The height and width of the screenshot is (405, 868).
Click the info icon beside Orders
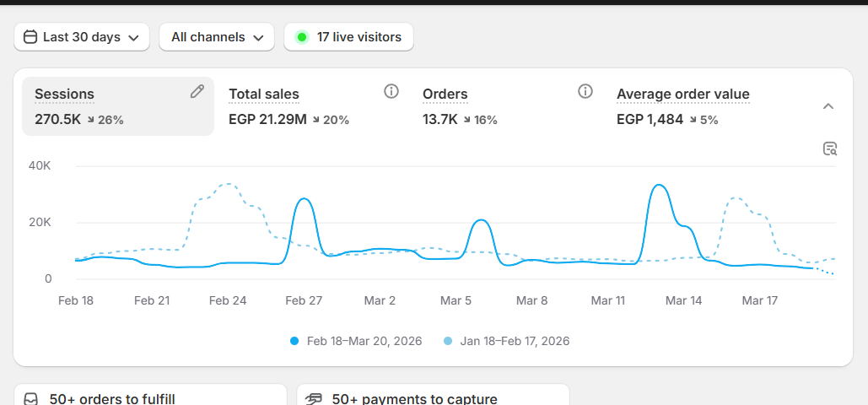[585, 92]
